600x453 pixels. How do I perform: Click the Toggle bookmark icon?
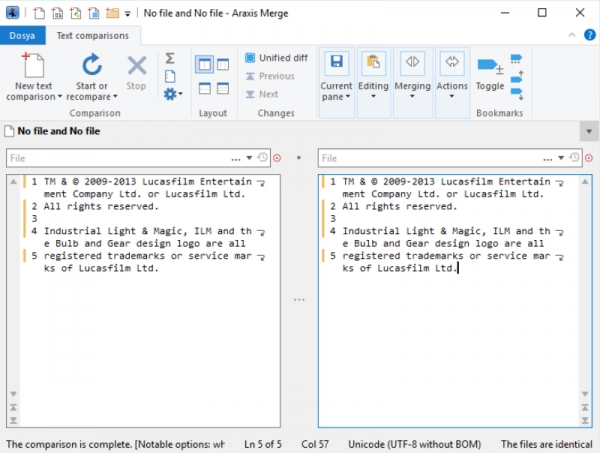pos(489,67)
